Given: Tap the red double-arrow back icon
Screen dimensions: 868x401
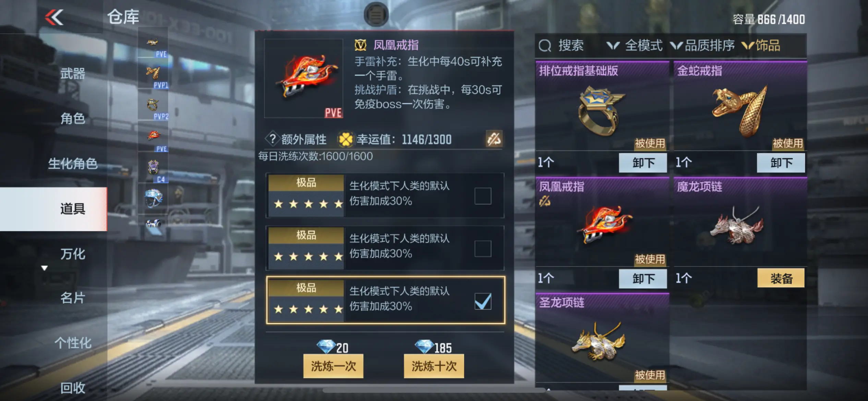Looking at the screenshot, I should click(54, 17).
